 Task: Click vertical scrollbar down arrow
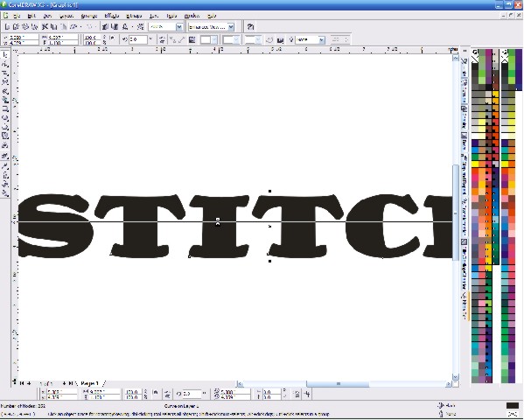455,376
